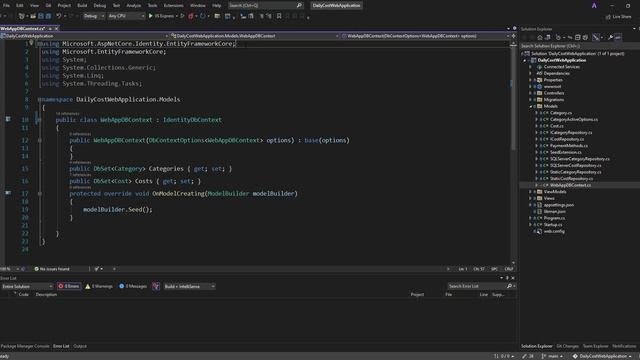Click the account profile icon
Viewport: 640px width, 360px height.
(x=594, y=5)
